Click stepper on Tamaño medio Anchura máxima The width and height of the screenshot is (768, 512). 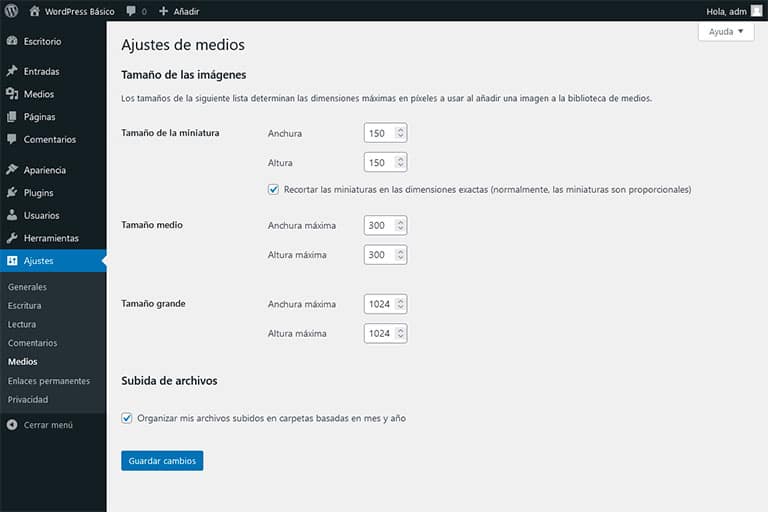(400, 225)
